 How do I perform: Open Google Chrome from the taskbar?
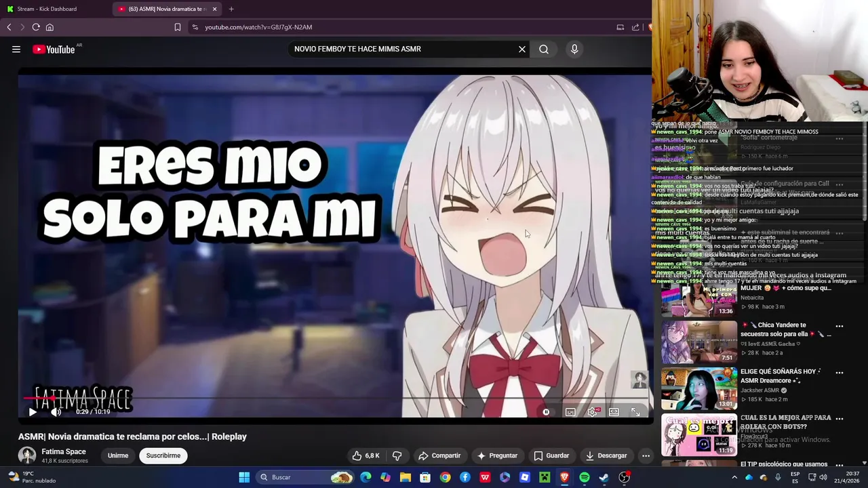[x=445, y=477]
